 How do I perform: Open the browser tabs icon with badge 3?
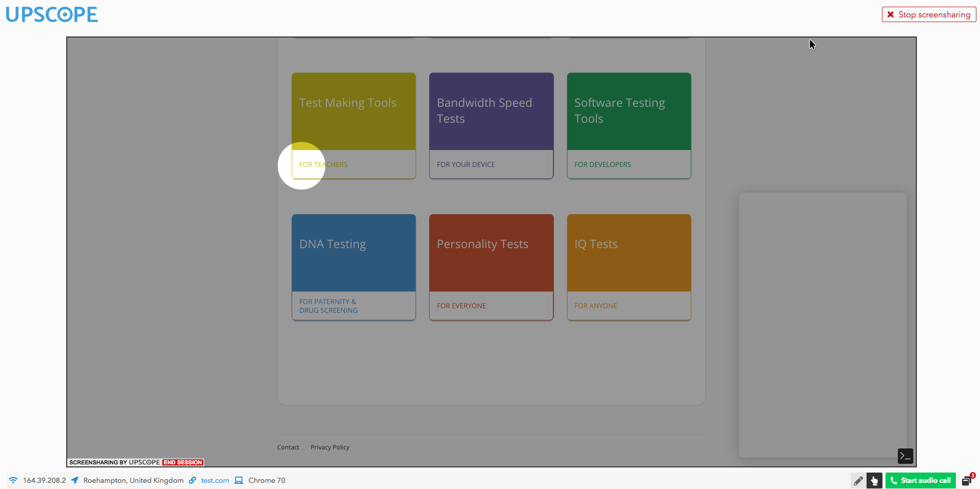tap(968, 480)
